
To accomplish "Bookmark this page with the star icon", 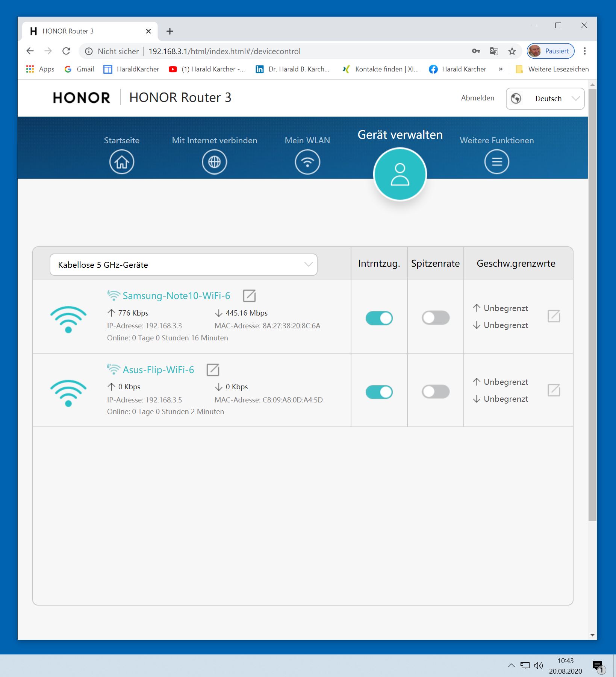I will click(x=512, y=51).
